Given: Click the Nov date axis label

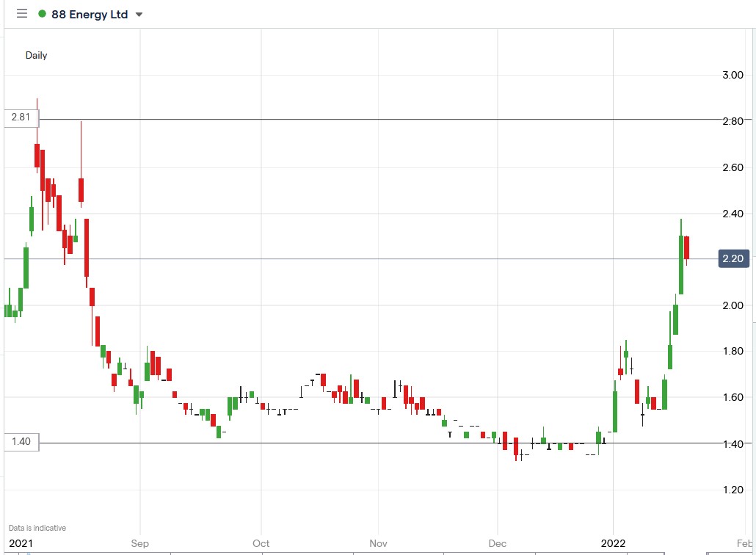Looking at the screenshot, I should (377, 543).
